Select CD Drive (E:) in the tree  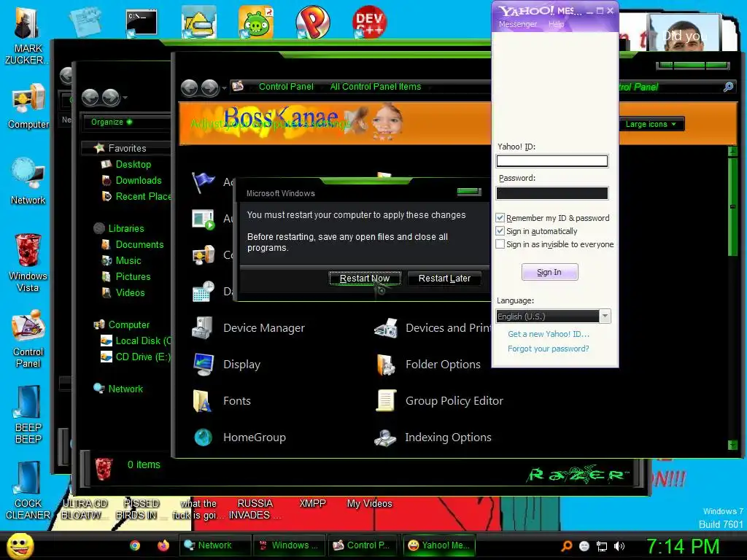(135, 357)
